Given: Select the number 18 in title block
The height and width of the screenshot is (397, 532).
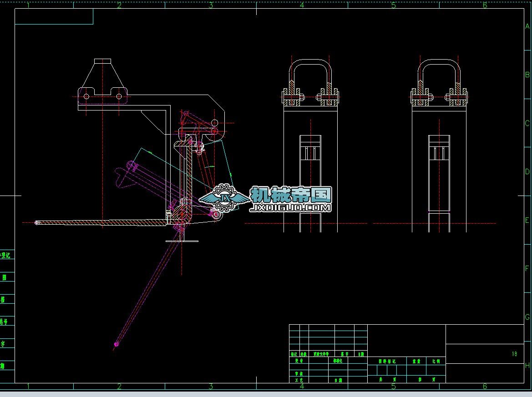Looking at the screenshot, I should (514, 354).
